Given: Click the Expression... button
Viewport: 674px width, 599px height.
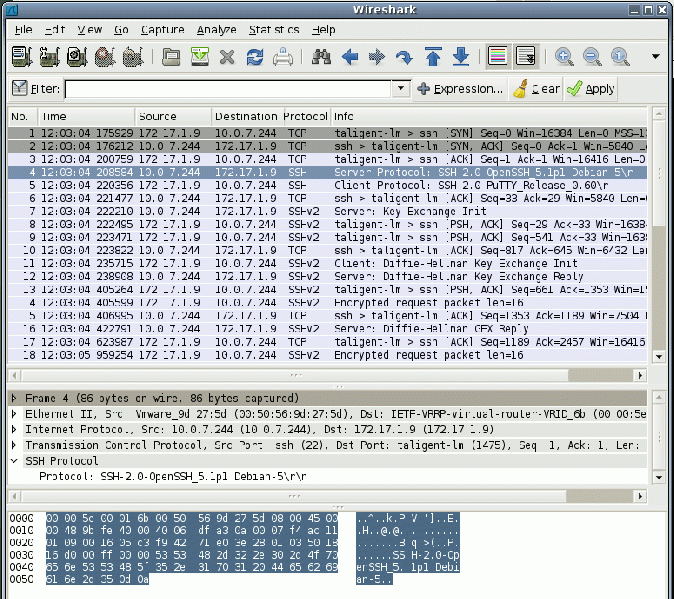Looking at the screenshot, I should coord(460,89).
